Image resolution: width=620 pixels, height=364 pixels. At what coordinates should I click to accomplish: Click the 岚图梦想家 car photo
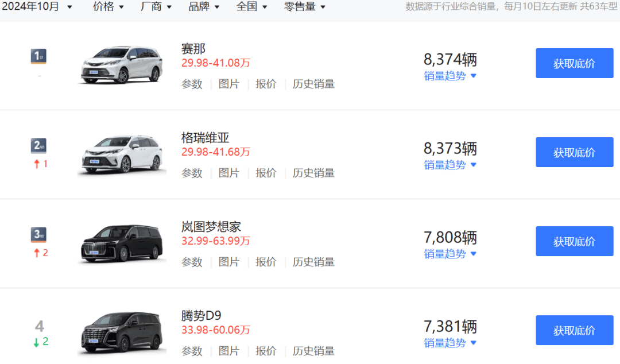pyautogui.click(x=122, y=243)
